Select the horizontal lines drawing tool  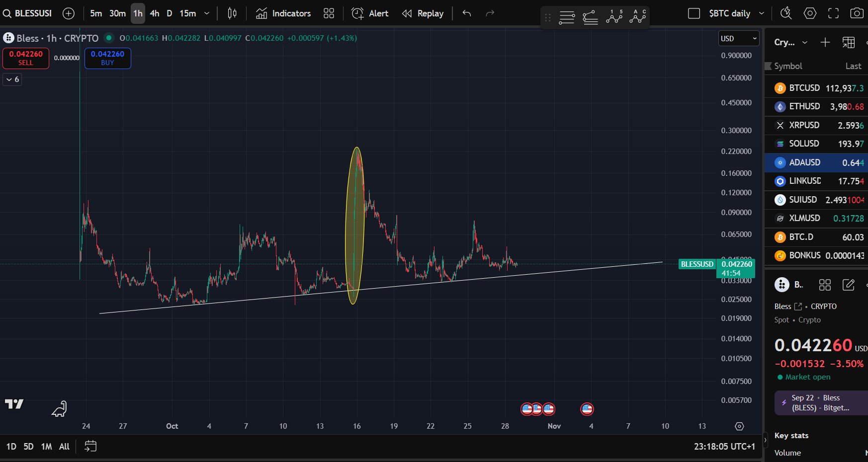click(x=567, y=18)
